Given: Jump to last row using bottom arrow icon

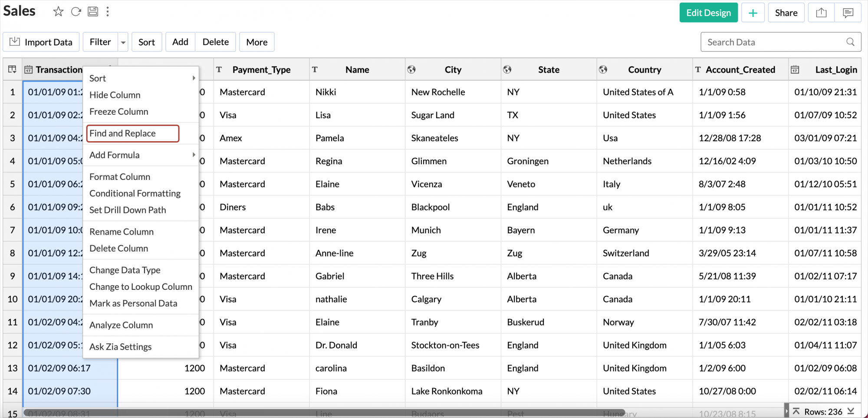Looking at the screenshot, I should click(851, 411).
